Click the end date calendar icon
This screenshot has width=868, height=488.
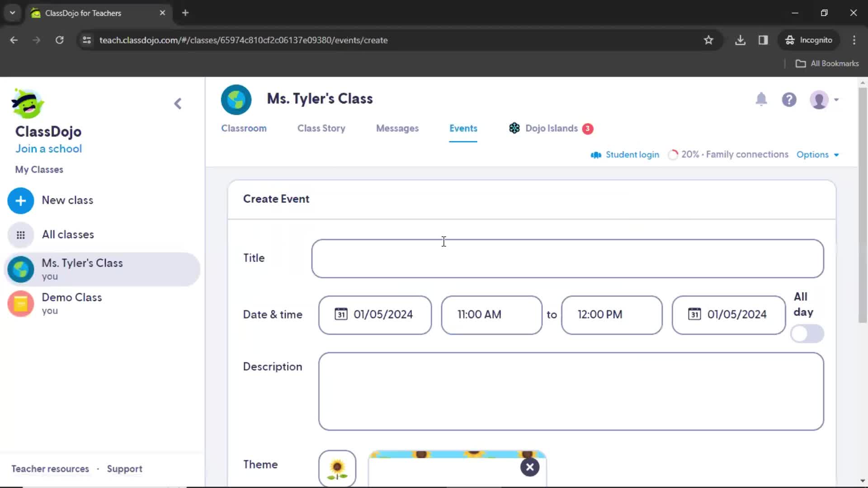pyautogui.click(x=694, y=314)
